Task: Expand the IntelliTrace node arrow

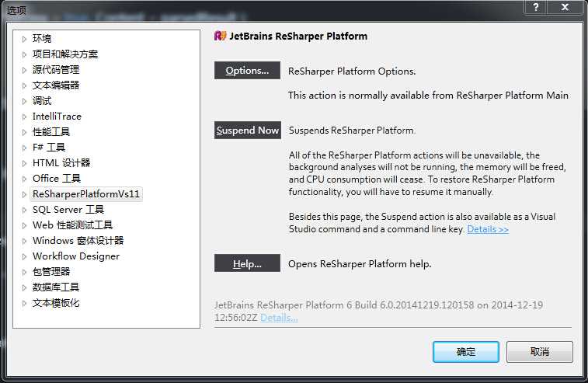Action: (x=24, y=117)
